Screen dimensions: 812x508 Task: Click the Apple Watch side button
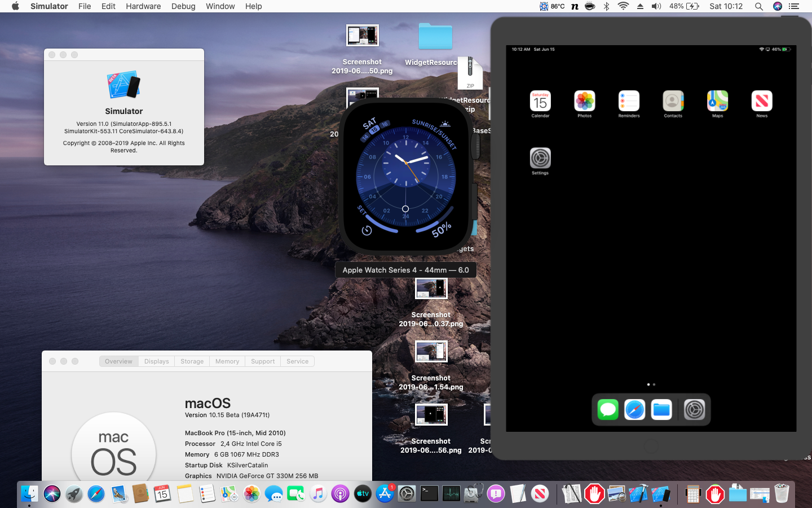point(475,202)
